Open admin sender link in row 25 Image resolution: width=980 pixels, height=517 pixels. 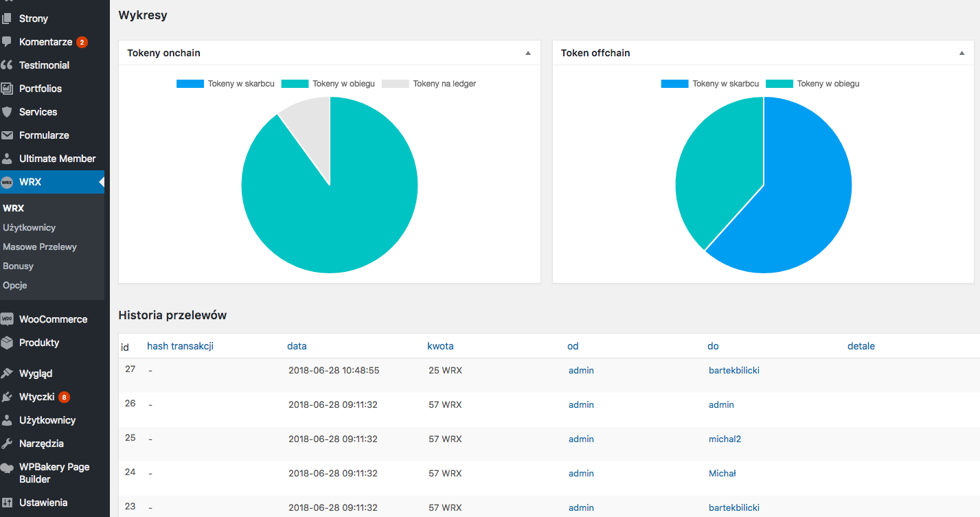pyautogui.click(x=581, y=439)
